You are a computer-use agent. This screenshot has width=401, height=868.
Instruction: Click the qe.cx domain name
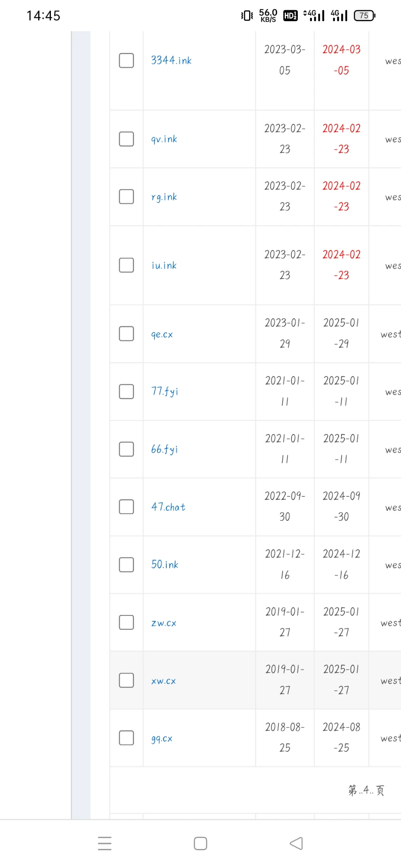click(x=162, y=334)
